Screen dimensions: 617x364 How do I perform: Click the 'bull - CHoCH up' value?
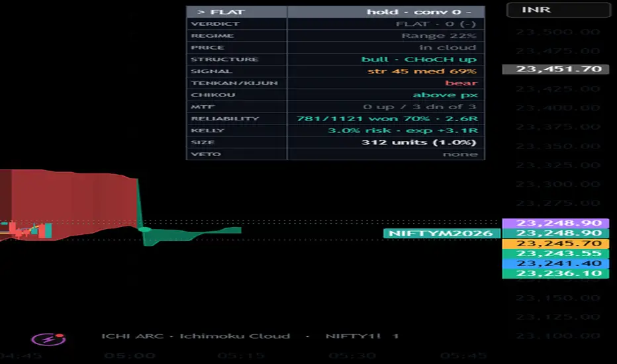tap(419, 60)
